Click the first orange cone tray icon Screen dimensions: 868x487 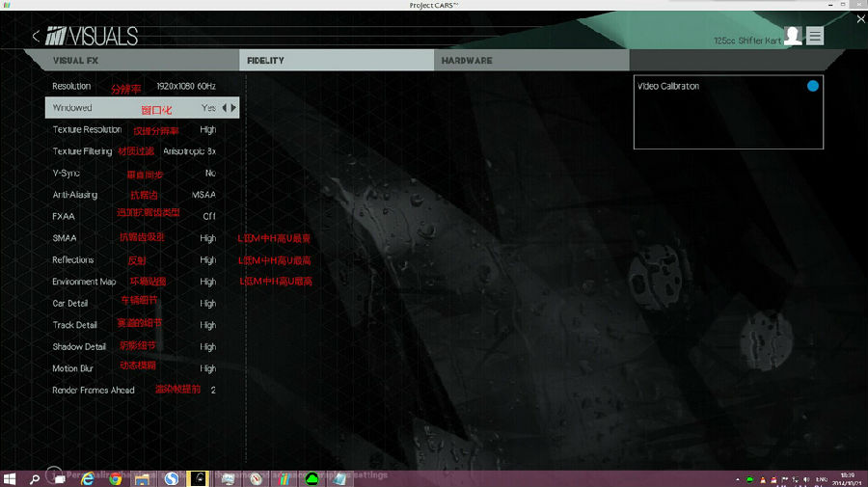point(763,480)
